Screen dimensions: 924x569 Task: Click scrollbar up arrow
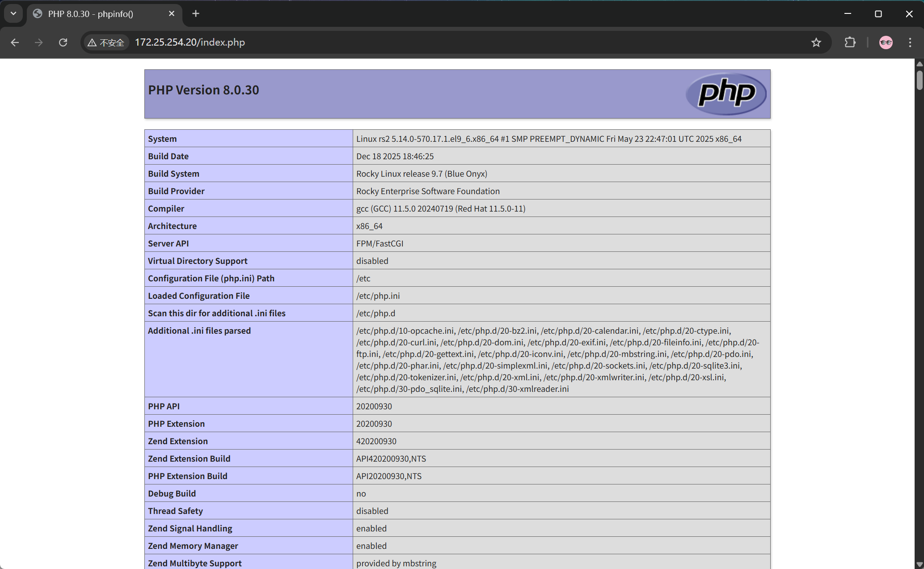[919, 64]
